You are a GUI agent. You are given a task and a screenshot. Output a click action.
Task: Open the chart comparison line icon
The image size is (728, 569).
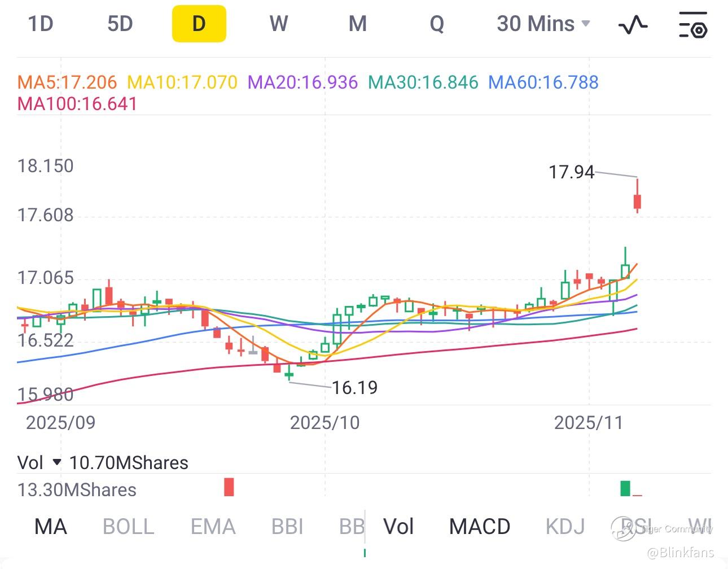[x=633, y=24]
